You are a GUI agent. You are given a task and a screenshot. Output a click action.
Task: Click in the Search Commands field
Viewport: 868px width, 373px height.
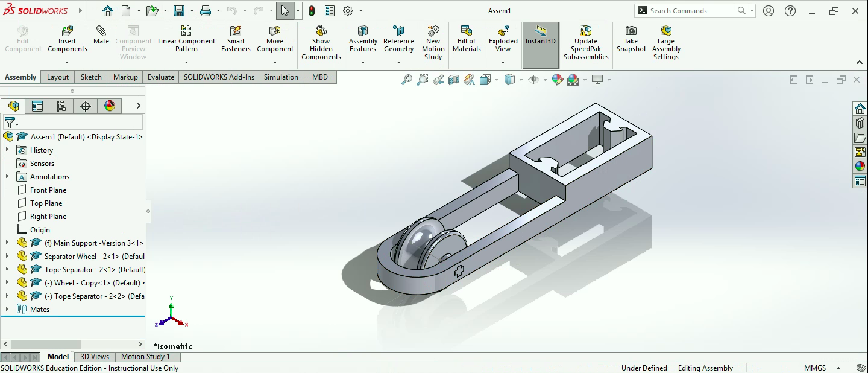[690, 11]
